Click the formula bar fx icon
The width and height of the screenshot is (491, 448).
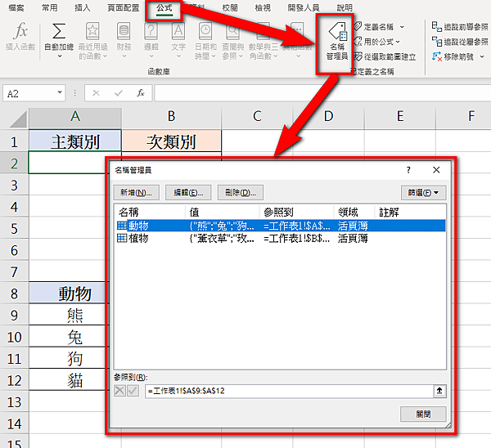point(141,93)
